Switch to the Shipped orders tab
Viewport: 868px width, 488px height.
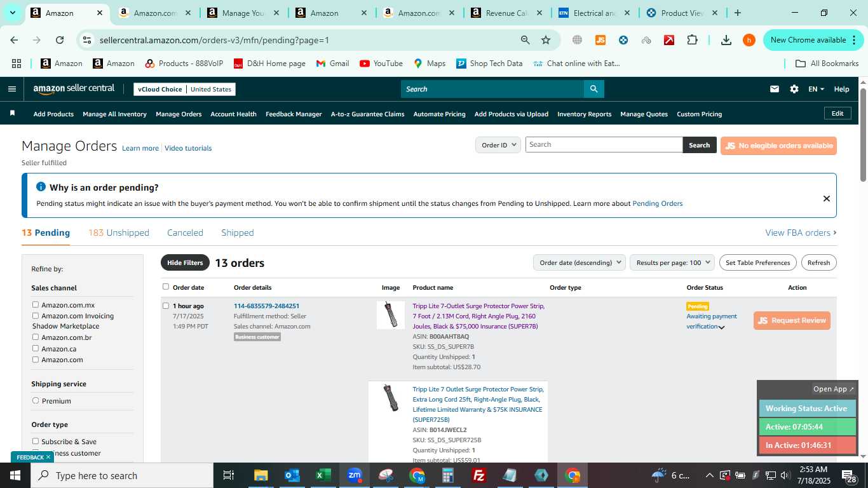(x=238, y=233)
